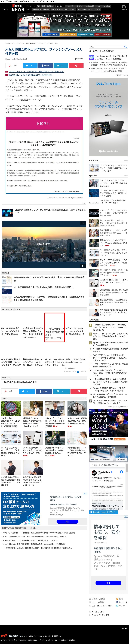Open 特別定額給付金のフィッシングメール related article
129x644 pixels.
coord(49,279)
